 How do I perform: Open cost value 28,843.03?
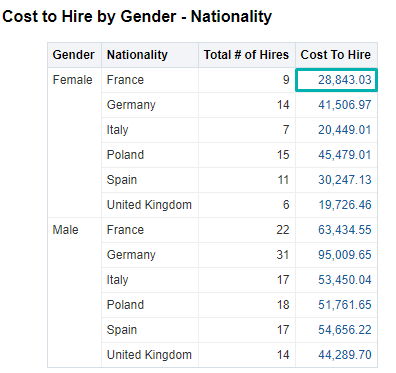tap(345, 80)
